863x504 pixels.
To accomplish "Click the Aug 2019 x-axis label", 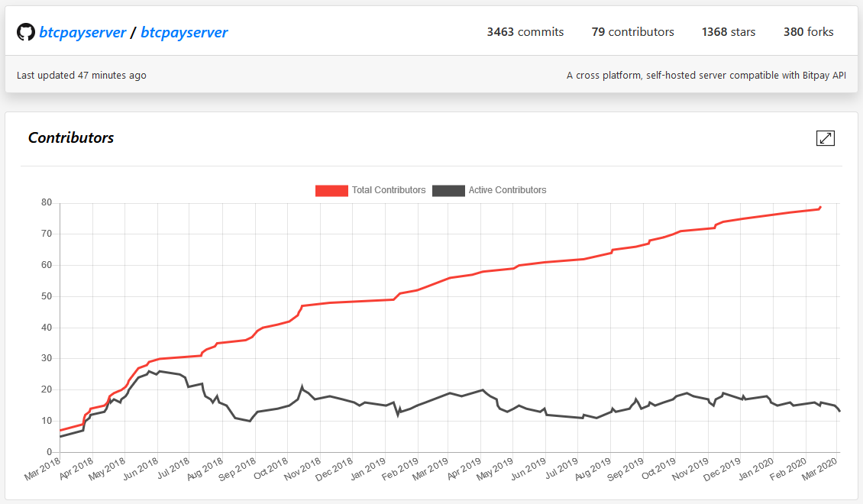I will click(593, 468).
